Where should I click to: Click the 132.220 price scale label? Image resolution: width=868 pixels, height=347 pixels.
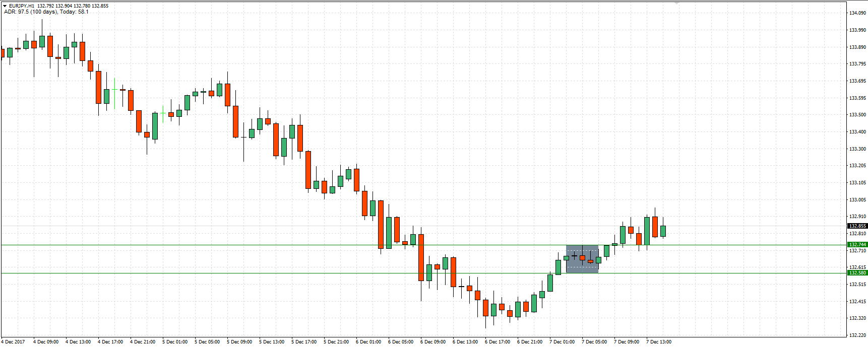point(857,335)
